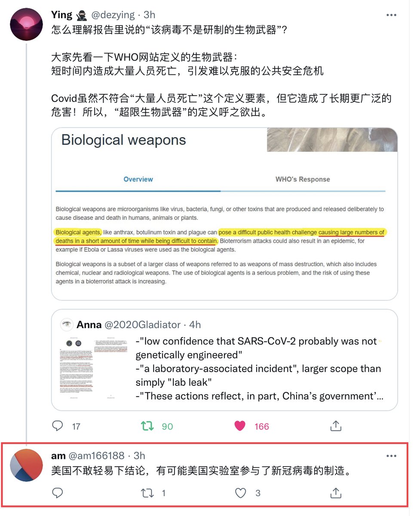This screenshot has height=516, width=420.
Task: Open the Biological weapons screenshot image
Action: point(224,214)
